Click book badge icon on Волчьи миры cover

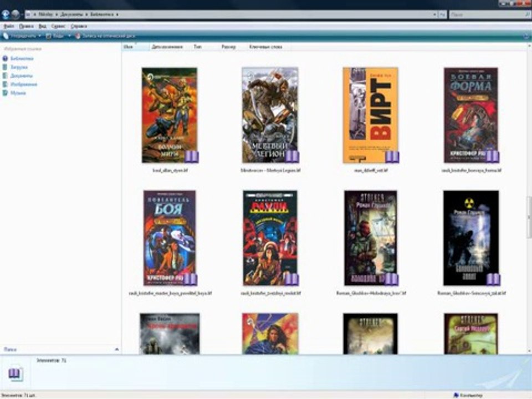(x=192, y=157)
